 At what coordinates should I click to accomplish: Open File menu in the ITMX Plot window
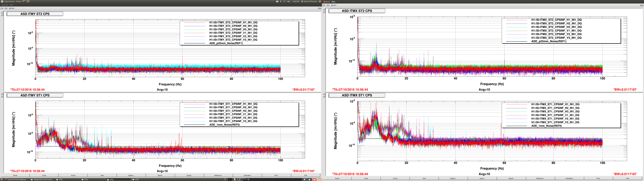pos(324,5)
